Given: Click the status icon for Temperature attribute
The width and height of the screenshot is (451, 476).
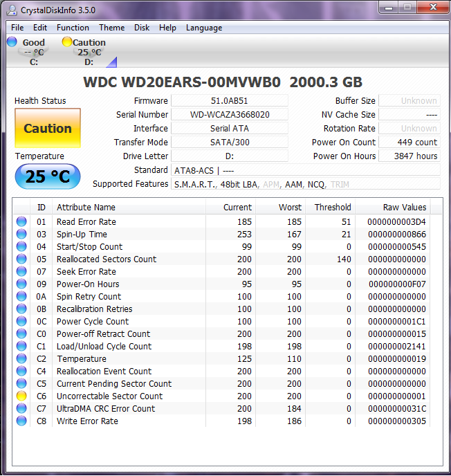Looking at the screenshot, I should [x=21, y=358].
